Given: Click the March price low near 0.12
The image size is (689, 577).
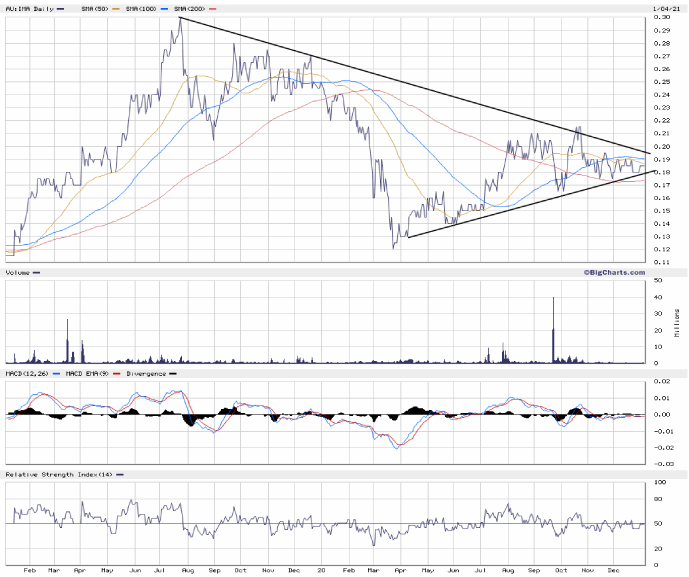Looking at the screenshot, I should 394,247.
